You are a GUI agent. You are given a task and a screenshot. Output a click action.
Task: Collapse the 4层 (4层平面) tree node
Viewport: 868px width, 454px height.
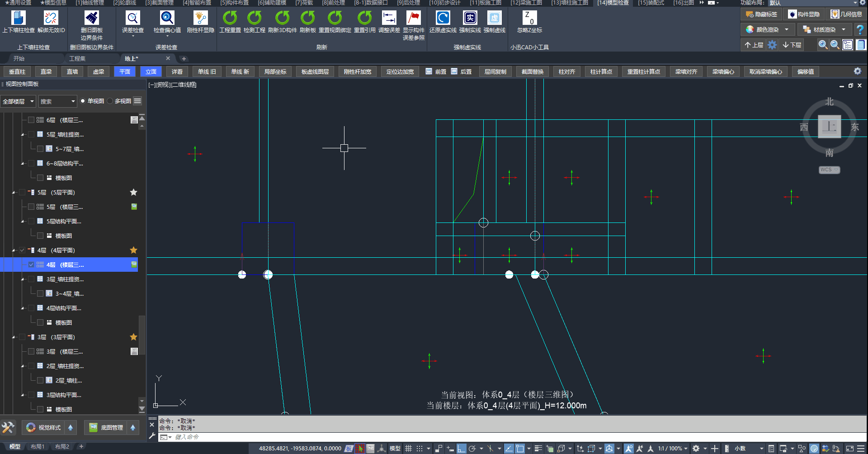(14, 250)
